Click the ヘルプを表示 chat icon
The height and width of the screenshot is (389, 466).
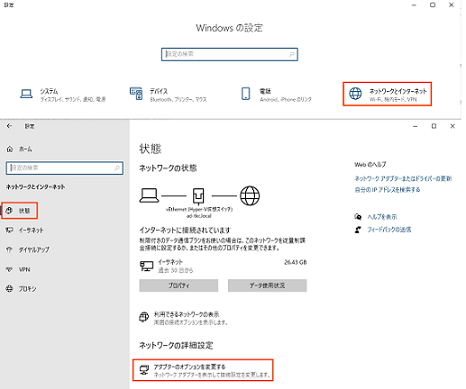pos(358,217)
